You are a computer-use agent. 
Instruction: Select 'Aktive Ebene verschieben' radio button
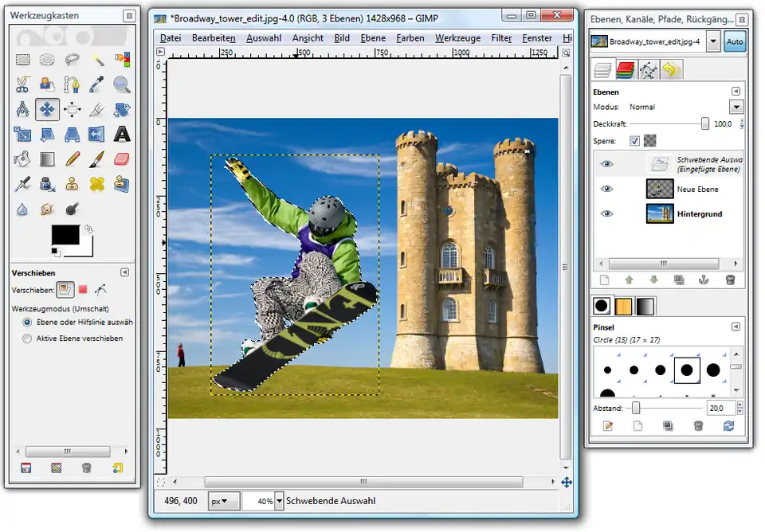pos(28,338)
